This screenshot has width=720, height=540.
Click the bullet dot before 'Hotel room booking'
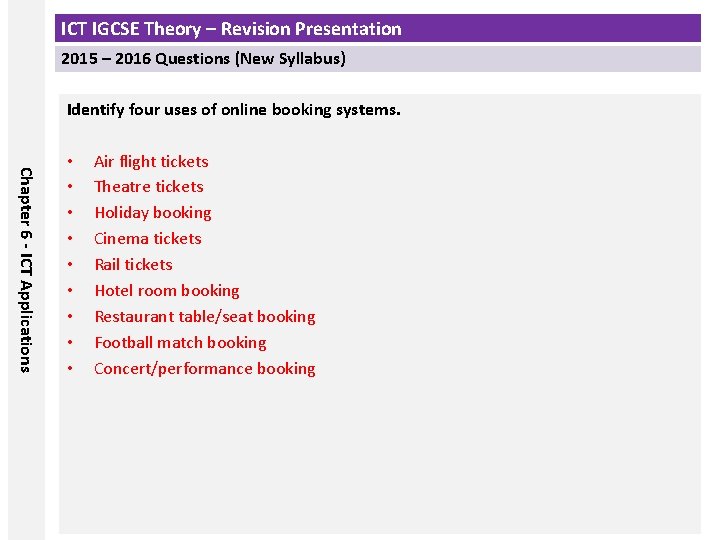pos(69,291)
